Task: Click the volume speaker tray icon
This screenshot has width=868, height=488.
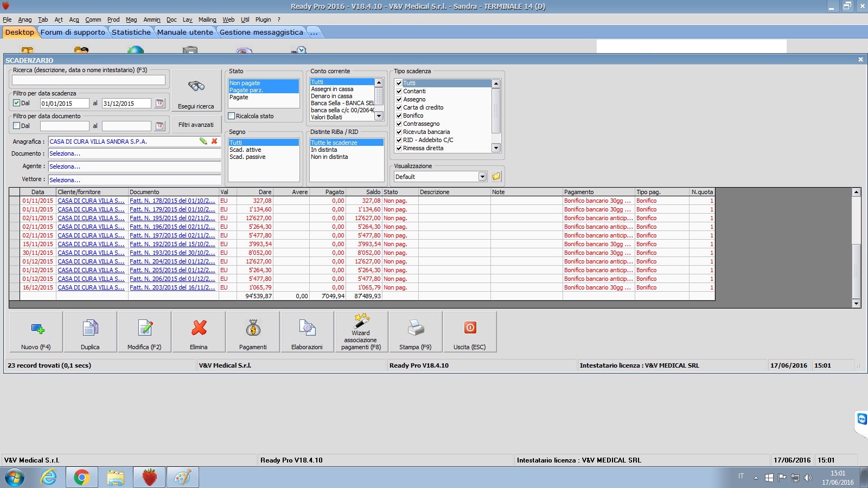Action: coord(808,478)
